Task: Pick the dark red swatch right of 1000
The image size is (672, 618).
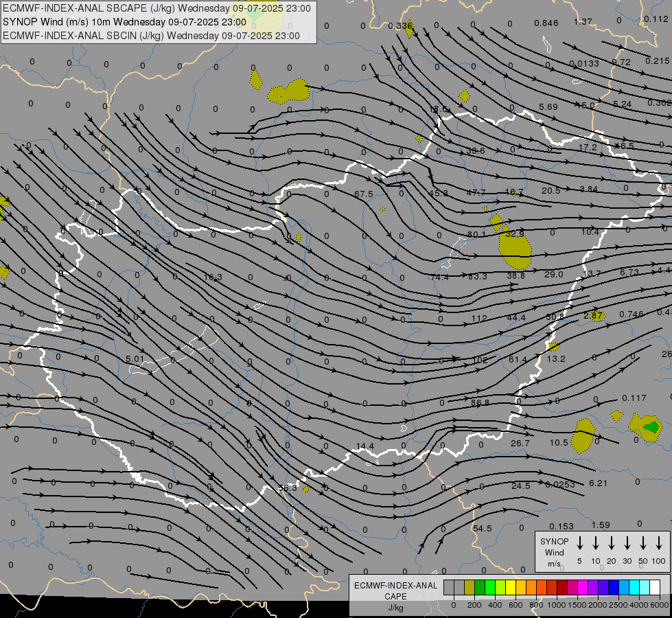Action: [x=562, y=587]
